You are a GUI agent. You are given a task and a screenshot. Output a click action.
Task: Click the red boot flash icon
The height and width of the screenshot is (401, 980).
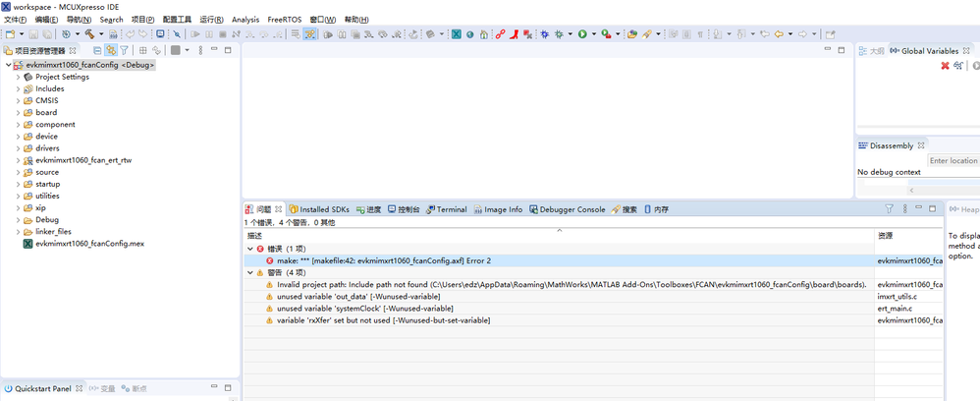[x=514, y=34]
